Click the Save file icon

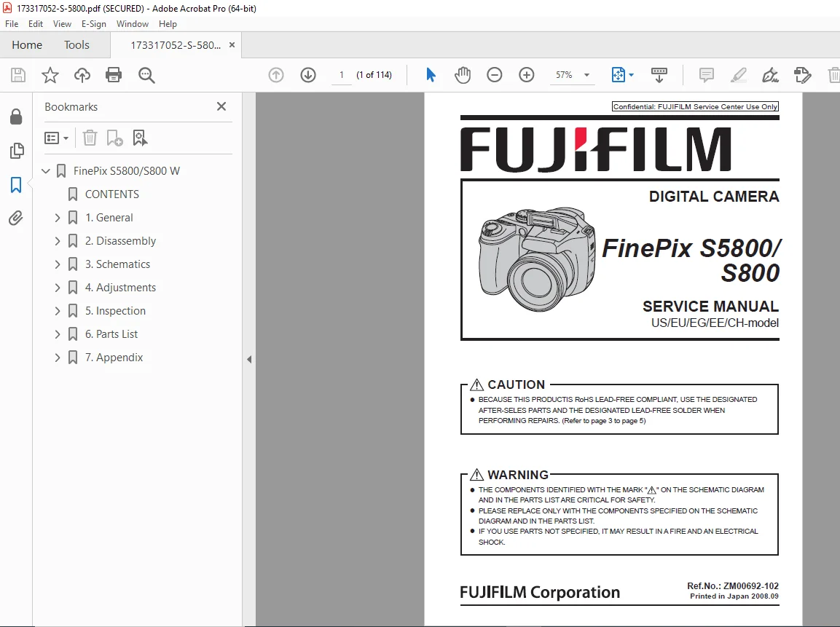[x=18, y=75]
